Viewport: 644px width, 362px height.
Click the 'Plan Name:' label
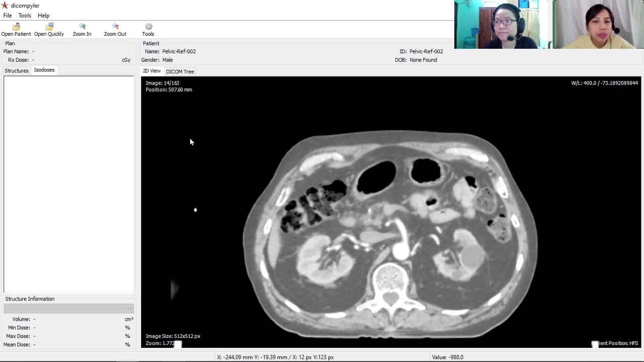pyautogui.click(x=16, y=51)
